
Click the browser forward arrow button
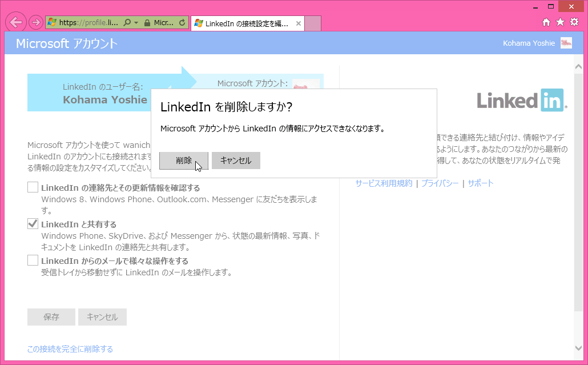pos(35,22)
